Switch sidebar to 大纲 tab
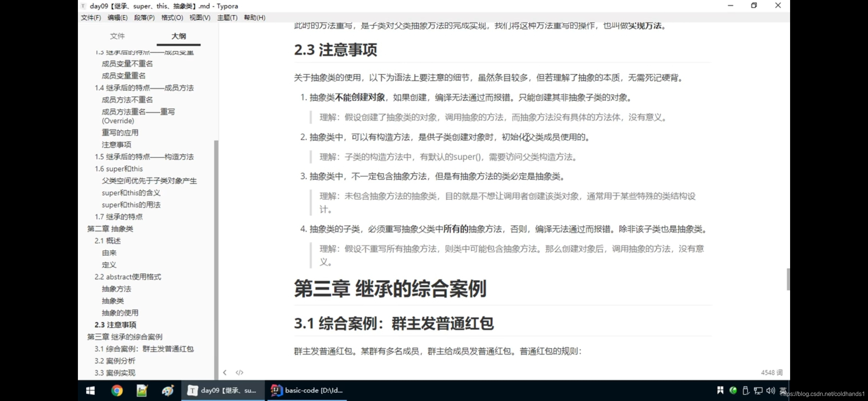The width and height of the screenshot is (868, 401). [178, 36]
